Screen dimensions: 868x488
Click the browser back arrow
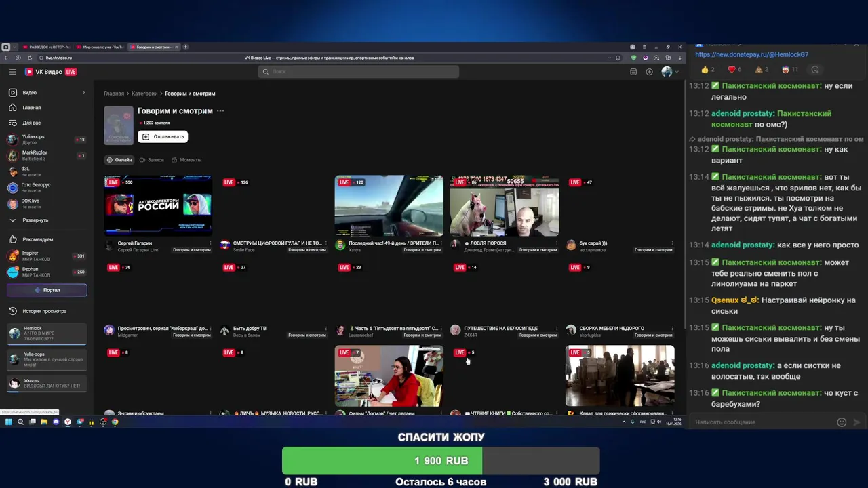(x=5, y=58)
